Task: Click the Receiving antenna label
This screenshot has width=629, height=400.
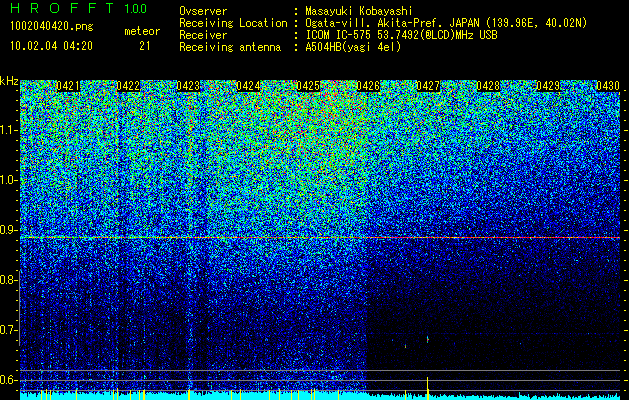Action: point(230,47)
